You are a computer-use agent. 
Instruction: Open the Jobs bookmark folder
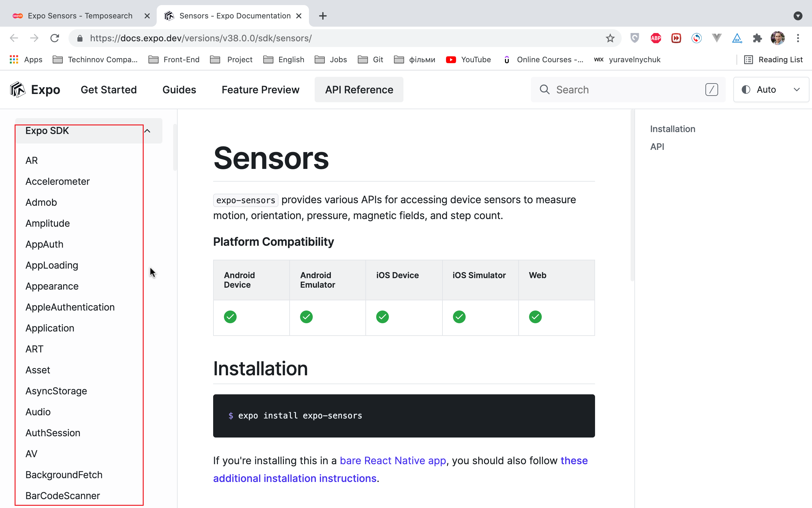click(331, 59)
